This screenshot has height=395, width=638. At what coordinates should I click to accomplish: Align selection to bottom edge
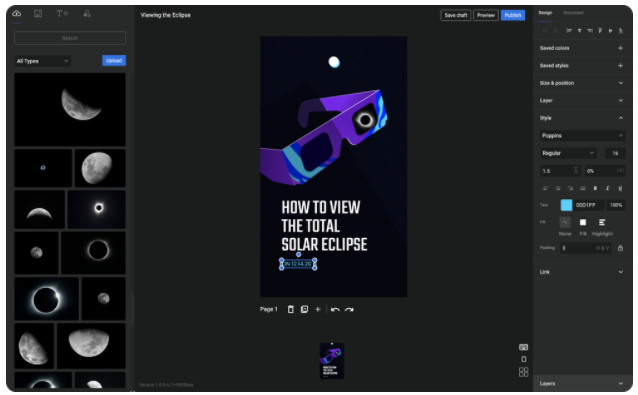click(x=621, y=31)
